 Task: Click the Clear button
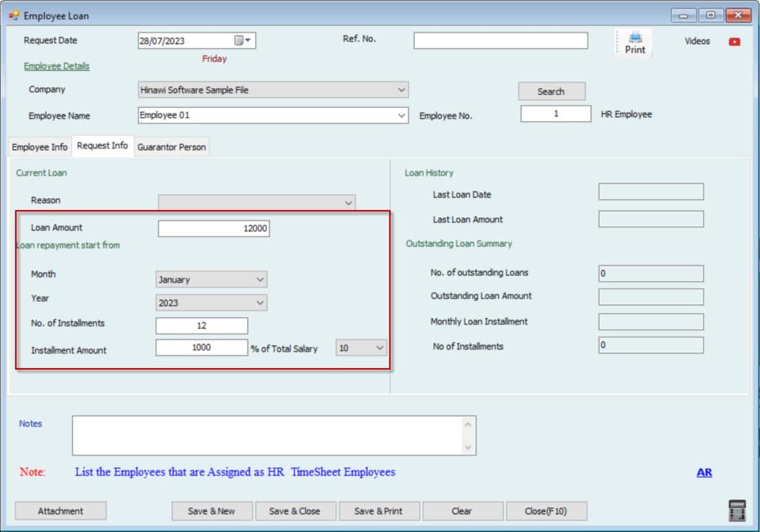(x=463, y=510)
